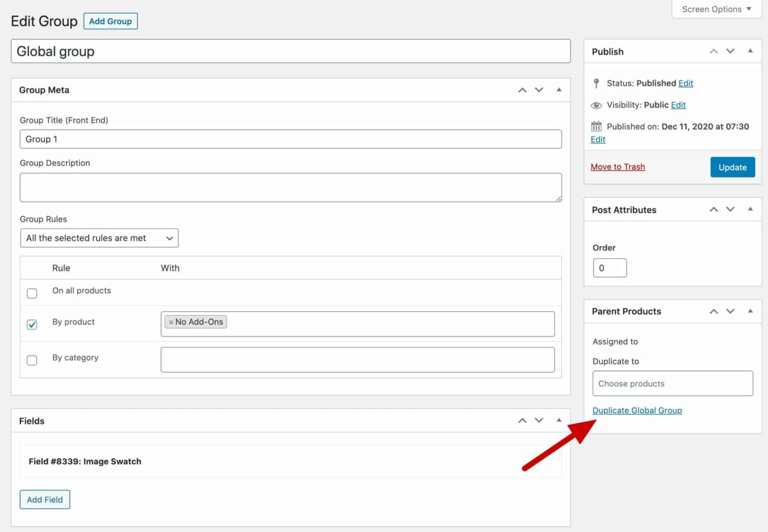The height and width of the screenshot is (532, 768).
Task: Collapse the Fields panel
Action: pos(558,420)
